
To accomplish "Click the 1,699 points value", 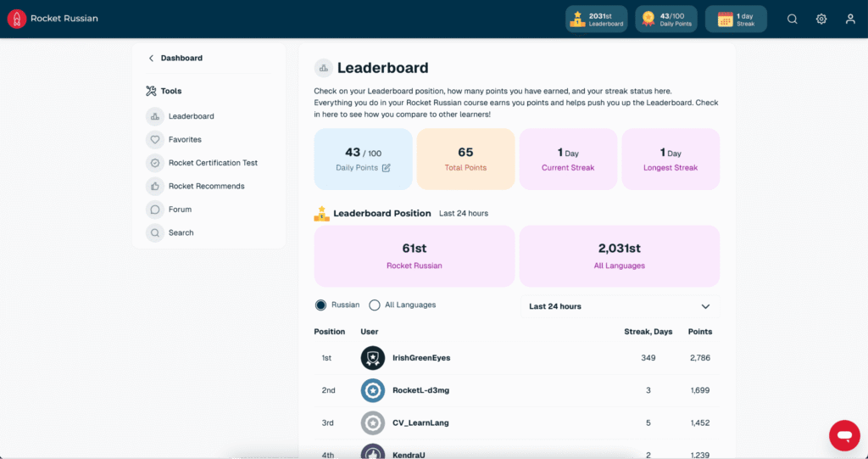I will tap(699, 390).
